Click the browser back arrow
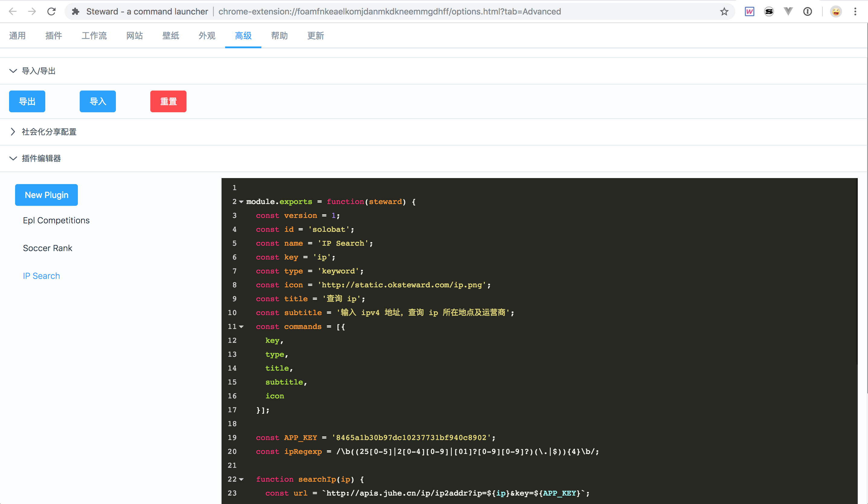Image resolution: width=868 pixels, height=504 pixels. [x=13, y=11]
